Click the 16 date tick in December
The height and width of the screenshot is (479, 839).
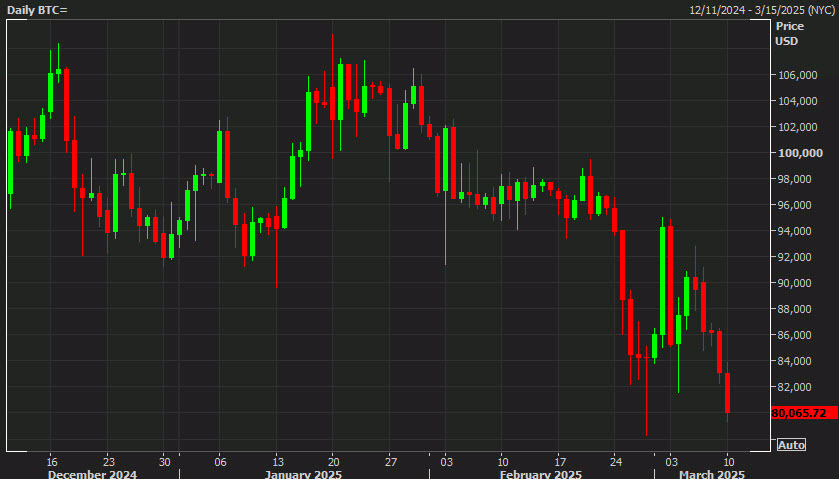[52, 462]
